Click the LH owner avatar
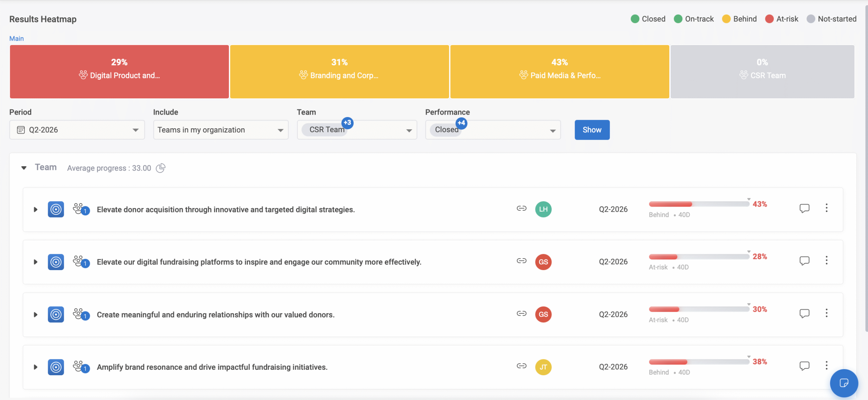Image resolution: width=868 pixels, height=400 pixels. point(543,209)
